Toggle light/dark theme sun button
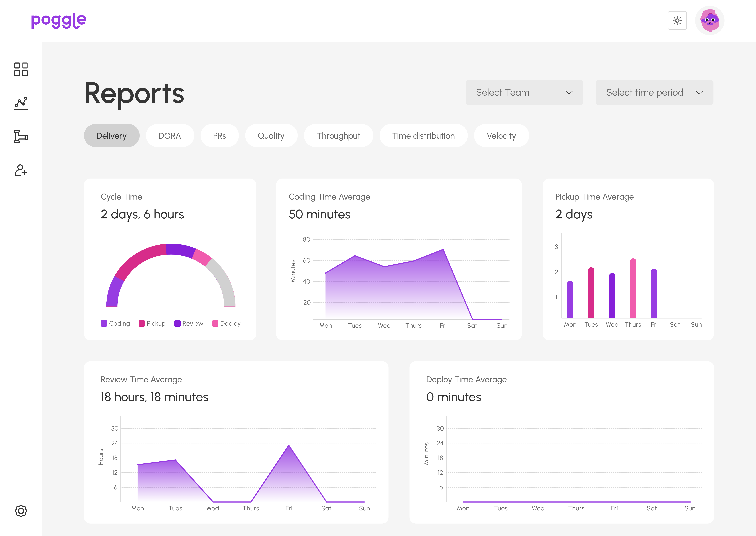756x536 pixels. point(677,20)
